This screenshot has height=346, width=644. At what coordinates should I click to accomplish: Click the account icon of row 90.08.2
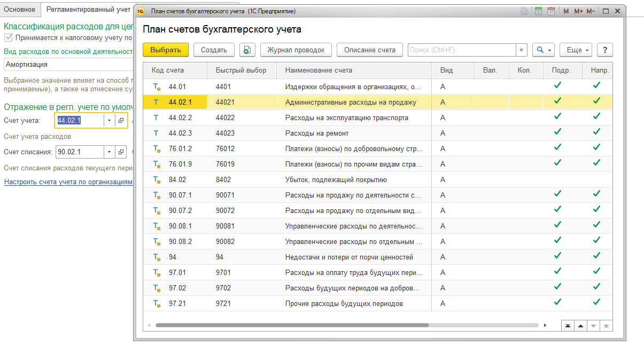157,241
